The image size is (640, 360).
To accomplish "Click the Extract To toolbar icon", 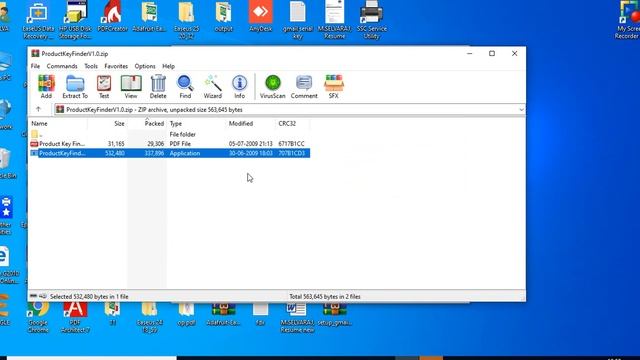I will (75, 87).
